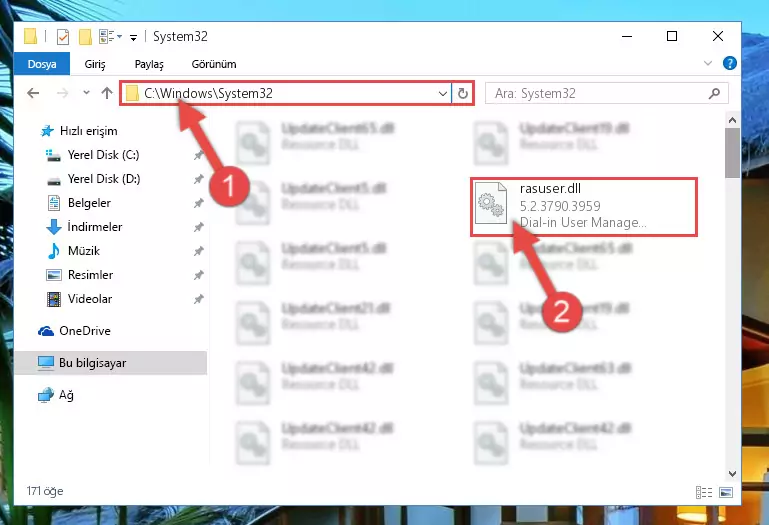Click the pin icon next to İndirmeler
This screenshot has width=769, height=525.
click(x=199, y=227)
